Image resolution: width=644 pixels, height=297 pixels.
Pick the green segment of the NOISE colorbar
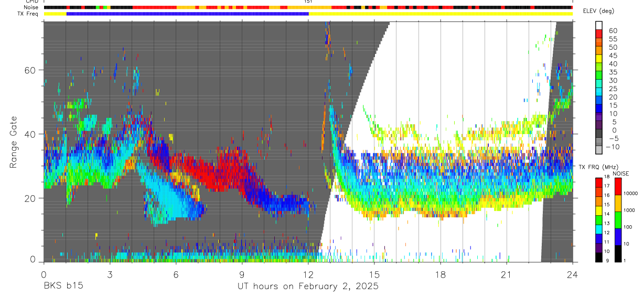pos(617,220)
